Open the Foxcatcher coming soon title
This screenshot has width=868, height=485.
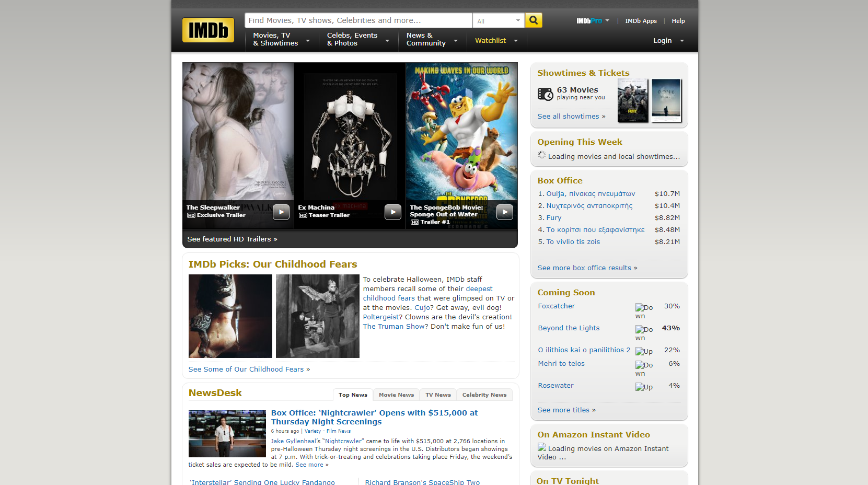(x=557, y=306)
